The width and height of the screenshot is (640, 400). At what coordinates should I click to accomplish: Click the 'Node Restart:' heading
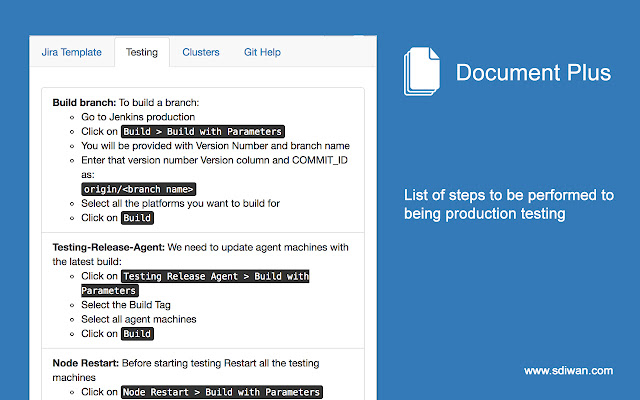point(86,363)
